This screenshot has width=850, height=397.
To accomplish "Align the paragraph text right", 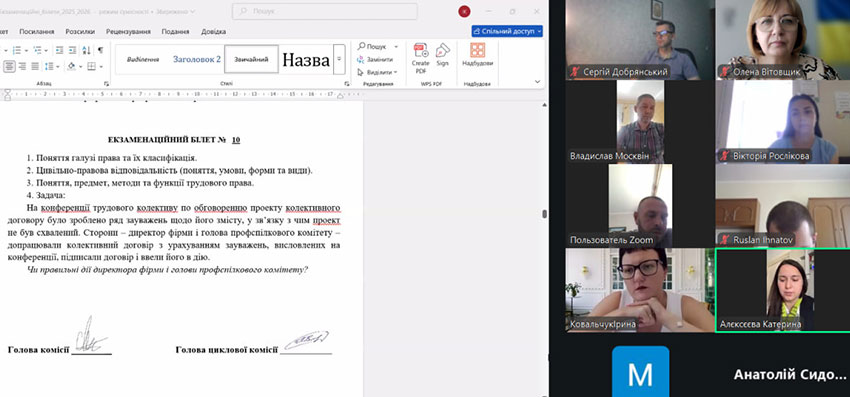I will click(22, 66).
